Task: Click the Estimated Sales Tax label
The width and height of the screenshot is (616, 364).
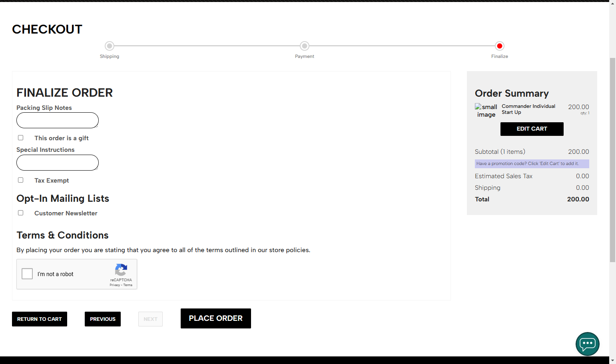Action: tap(504, 176)
